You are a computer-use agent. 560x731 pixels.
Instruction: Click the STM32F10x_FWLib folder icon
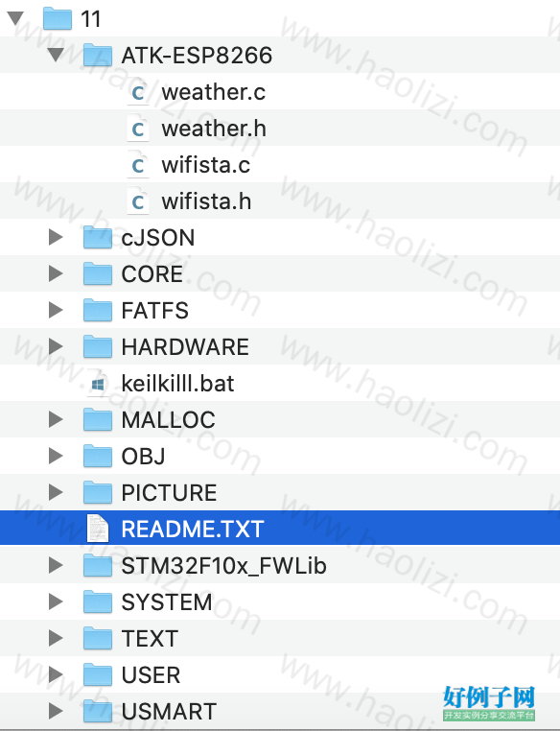click(98, 565)
